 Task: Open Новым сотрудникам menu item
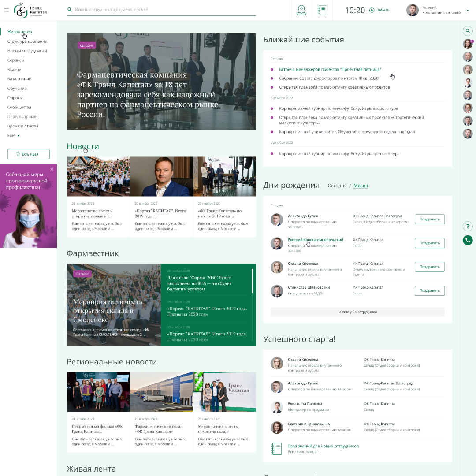(27, 51)
